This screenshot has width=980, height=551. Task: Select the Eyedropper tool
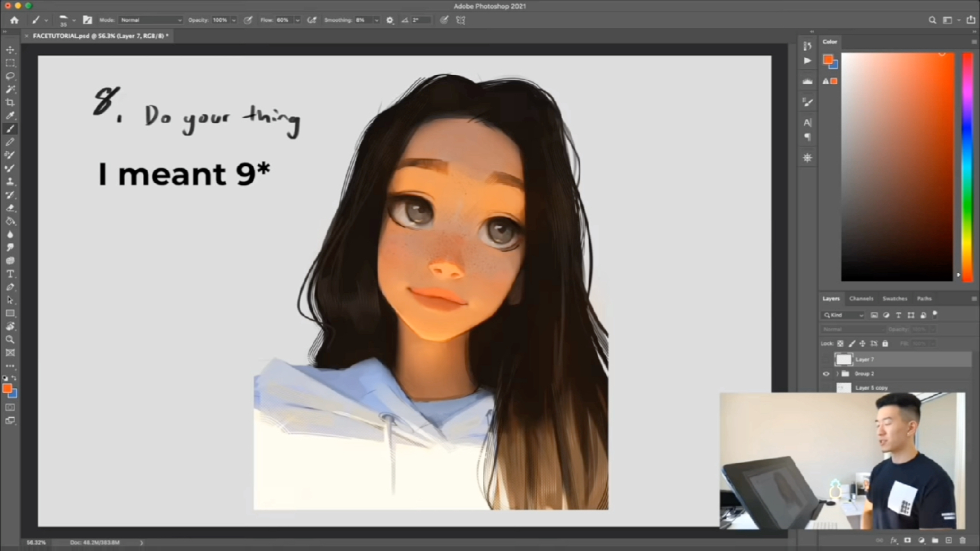(10, 116)
